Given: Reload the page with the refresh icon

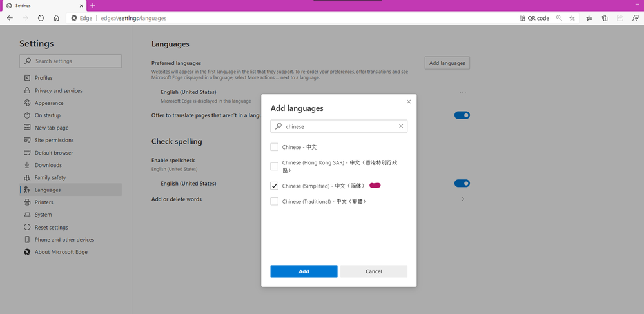Looking at the screenshot, I should pyautogui.click(x=41, y=18).
